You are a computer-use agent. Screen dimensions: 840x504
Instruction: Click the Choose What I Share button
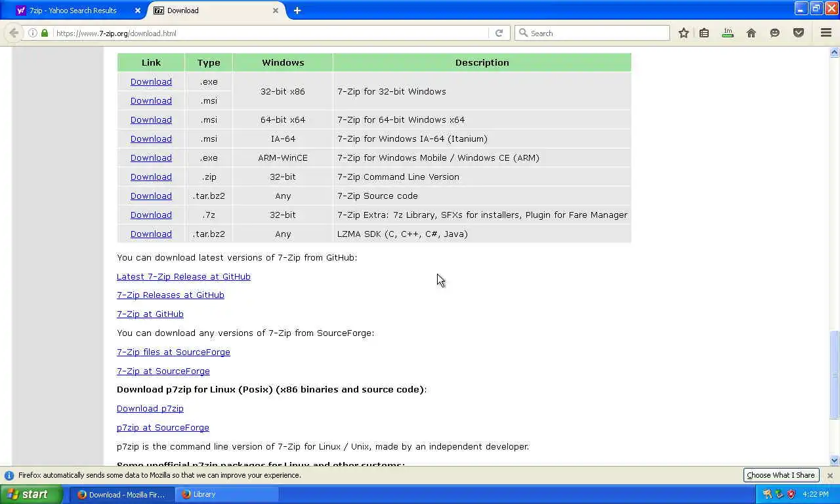pyautogui.click(x=781, y=475)
